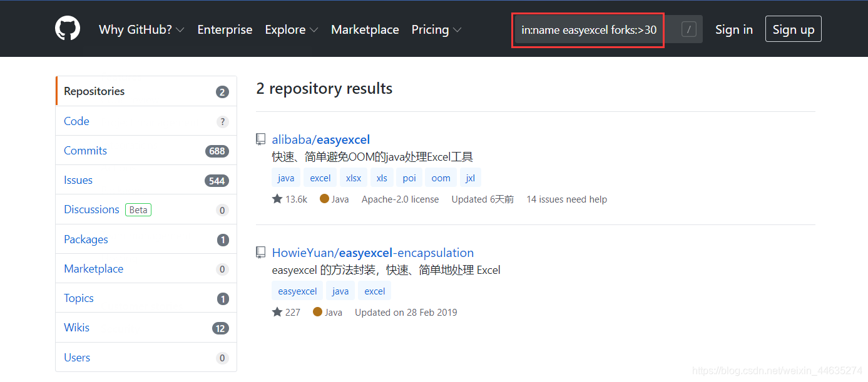
Task: Select the xlsx topic tag
Action: pos(354,178)
